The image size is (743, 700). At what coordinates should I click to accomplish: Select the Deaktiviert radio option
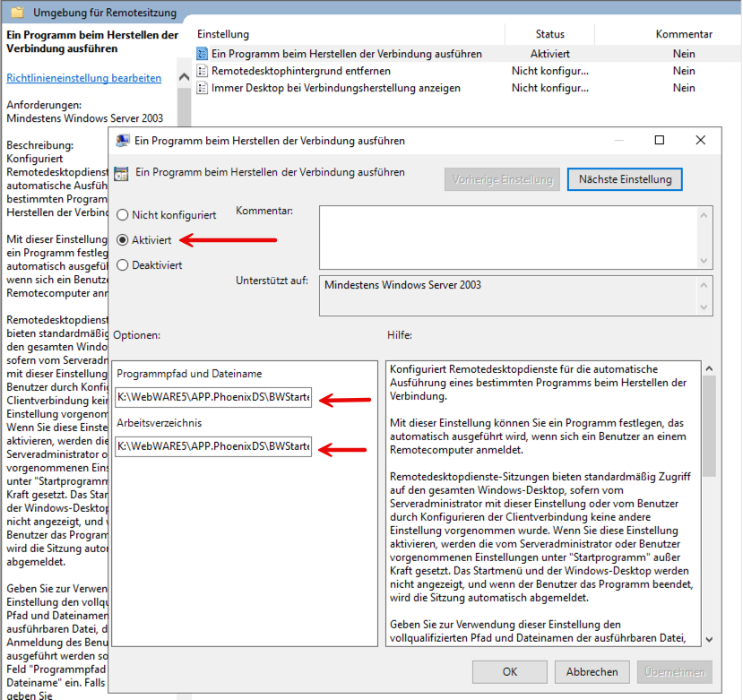[122, 265]
